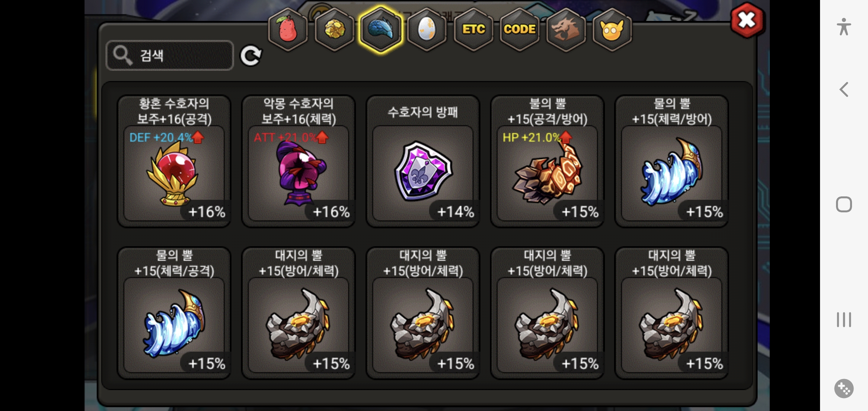Open the accessibility figure icon
The image size is (868, 411).
(844, 27)
